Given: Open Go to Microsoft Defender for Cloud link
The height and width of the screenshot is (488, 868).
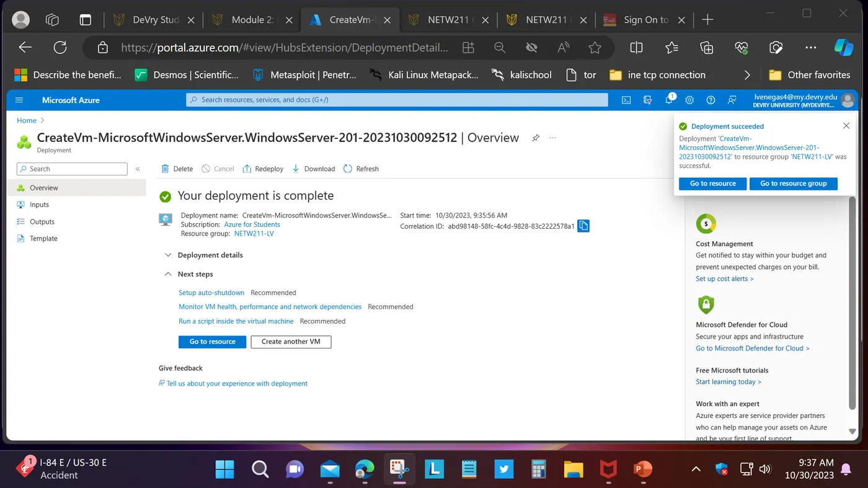Looking at the screenshot, I should tap(753, 348).
